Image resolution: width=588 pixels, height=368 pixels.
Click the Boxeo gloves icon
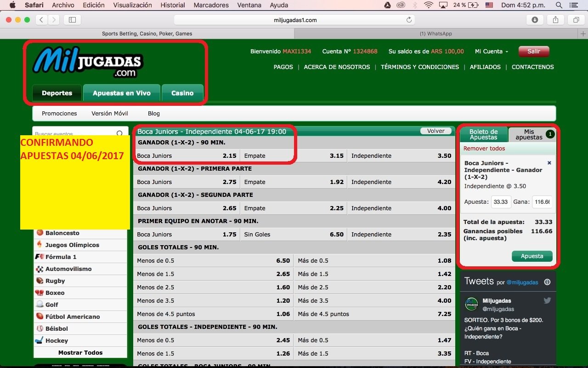click(40, 293)
